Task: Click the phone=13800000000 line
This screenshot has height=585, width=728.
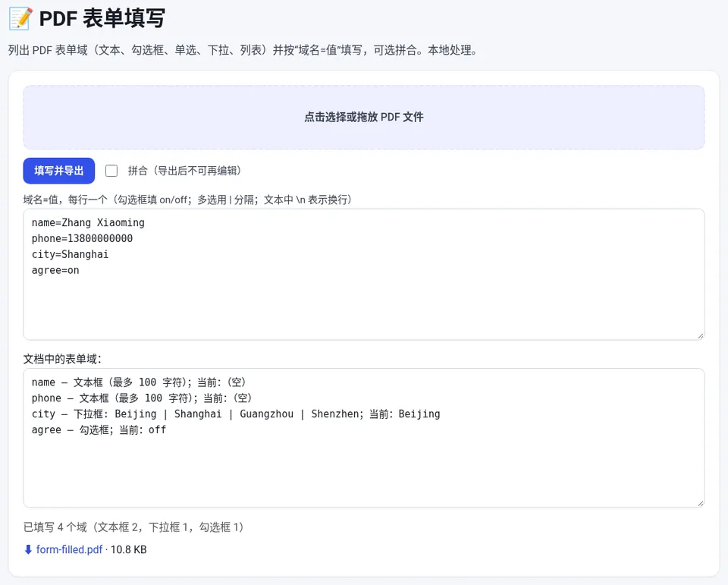Action: click(82, 238)
